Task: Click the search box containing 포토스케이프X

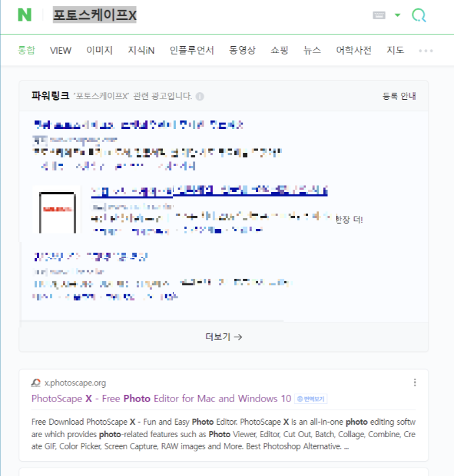Action: tap(95, 15)
